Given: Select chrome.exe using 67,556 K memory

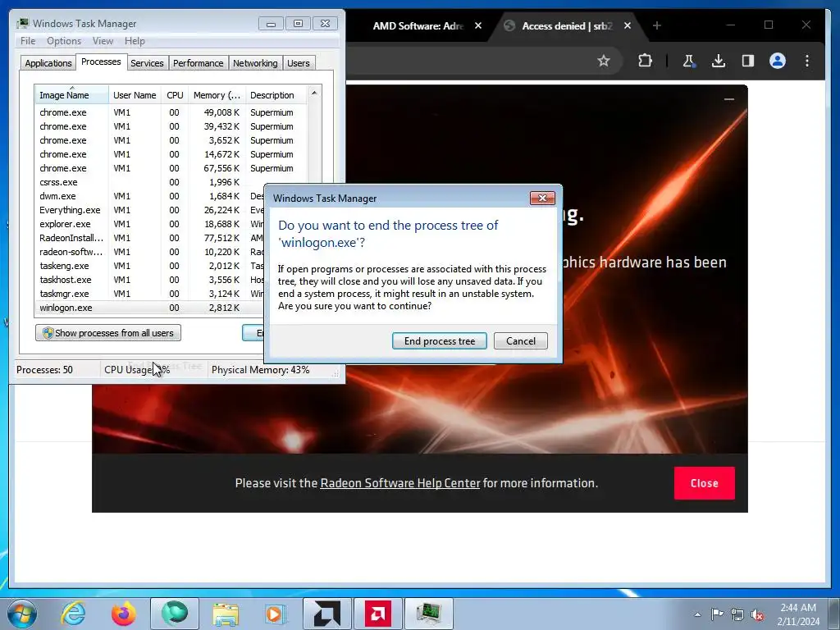Looking at the screenshot, I should pyautogui.click(x=171, y=168).
